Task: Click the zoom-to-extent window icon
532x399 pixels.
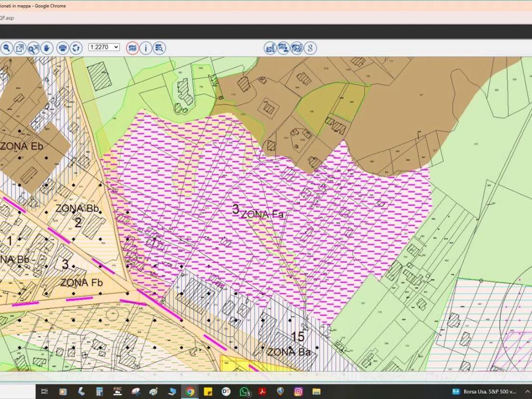Action: [x=20, y=48]
